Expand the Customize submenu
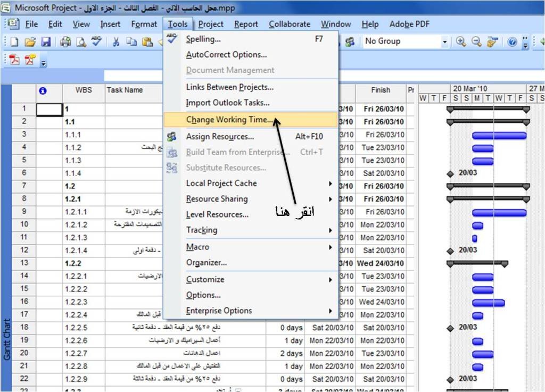The width and height of the screenshot is (545, 392). [330, 279]
